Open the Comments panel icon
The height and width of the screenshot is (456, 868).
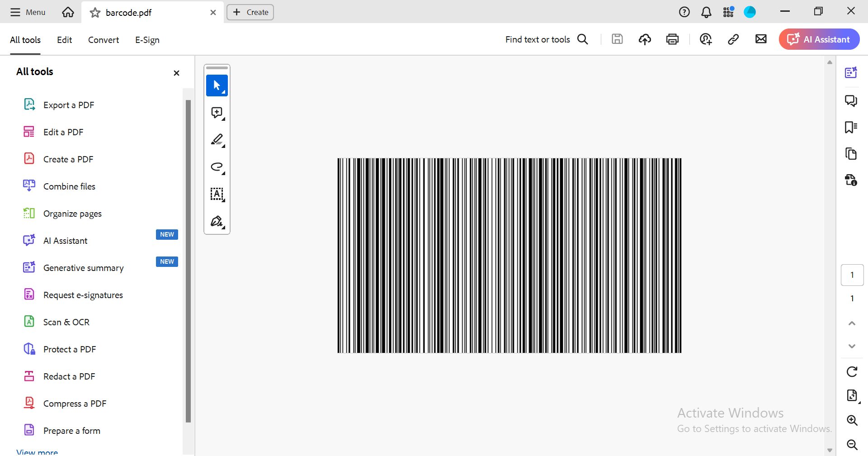(x=851, y=100)
